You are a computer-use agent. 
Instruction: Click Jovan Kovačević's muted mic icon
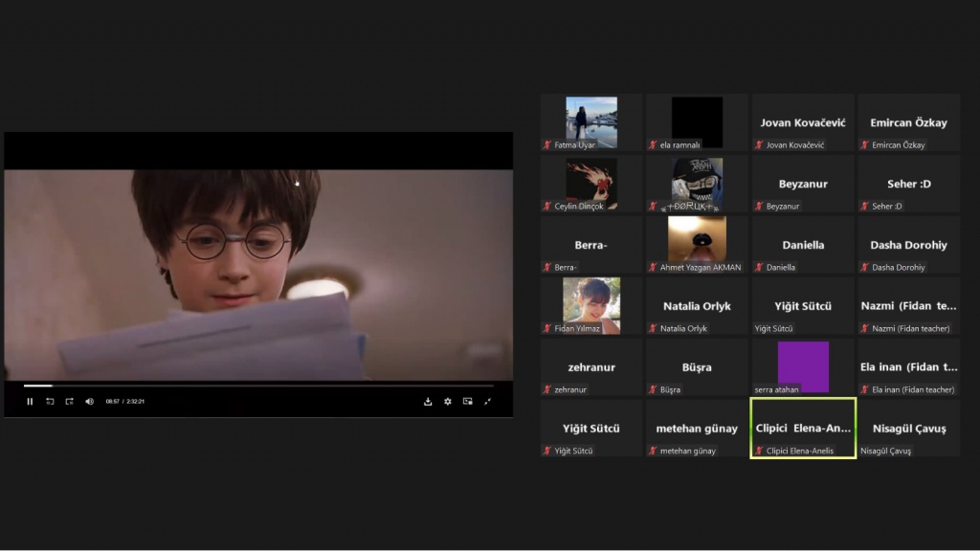click(x=759, y=145)
